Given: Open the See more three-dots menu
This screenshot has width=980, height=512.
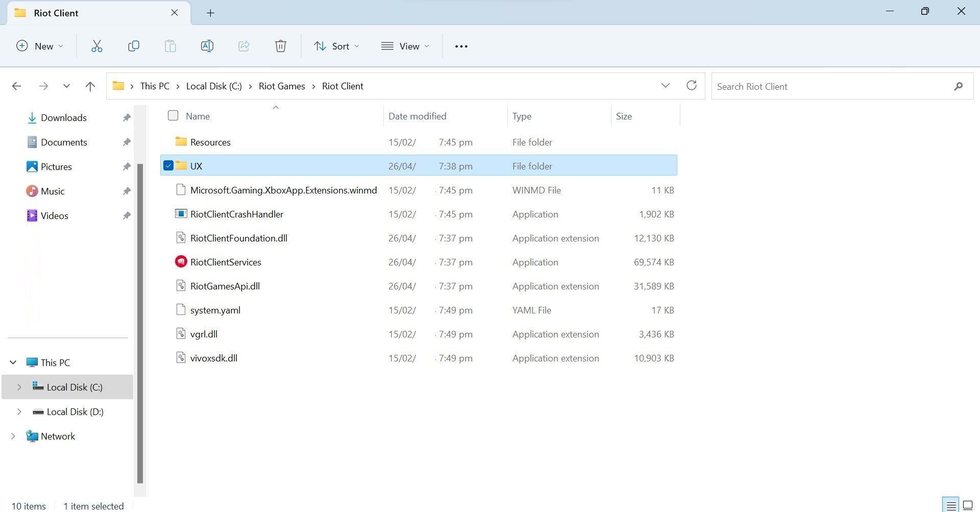Looking at the screenshot, I should click(x=461, y=46).
